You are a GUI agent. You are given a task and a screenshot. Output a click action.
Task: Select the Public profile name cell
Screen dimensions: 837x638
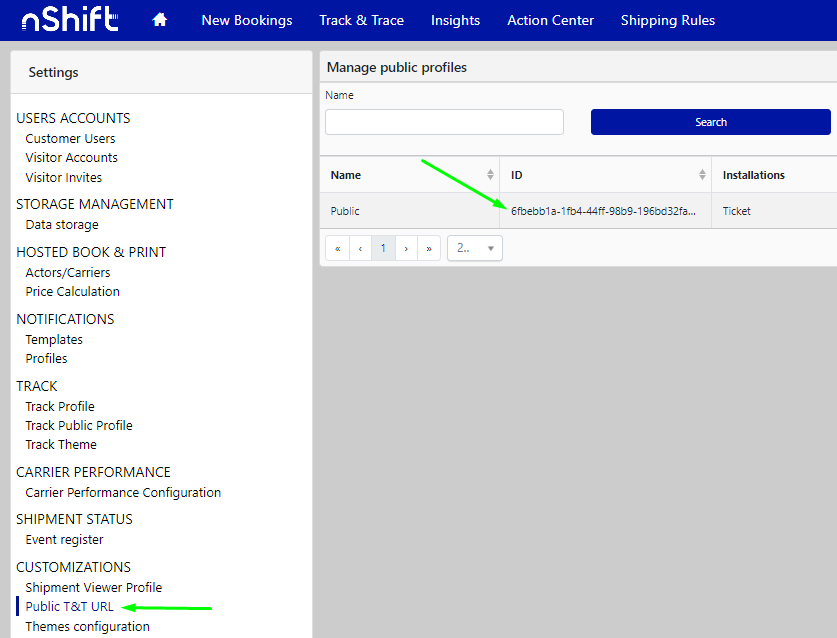[345, 211]
